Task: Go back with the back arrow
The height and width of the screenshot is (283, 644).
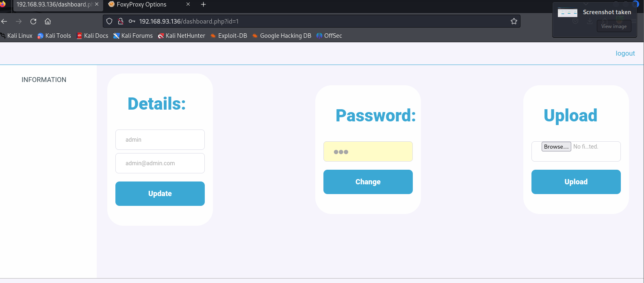Action: tap(4, 22)
